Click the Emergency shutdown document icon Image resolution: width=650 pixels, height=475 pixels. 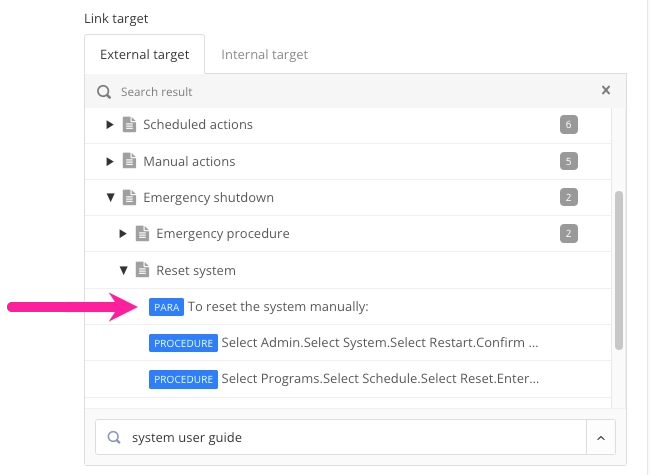(x=129, y=197)
